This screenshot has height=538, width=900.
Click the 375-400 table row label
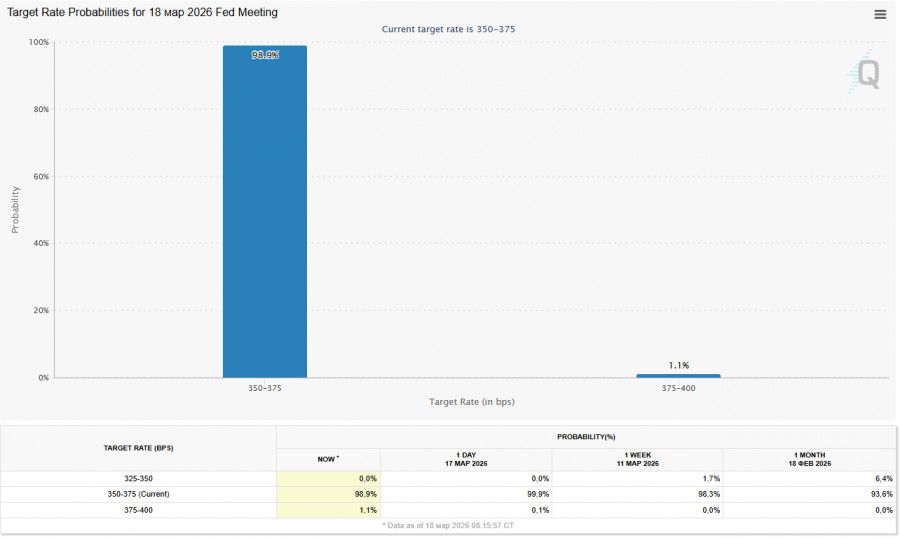coord(138,510)
